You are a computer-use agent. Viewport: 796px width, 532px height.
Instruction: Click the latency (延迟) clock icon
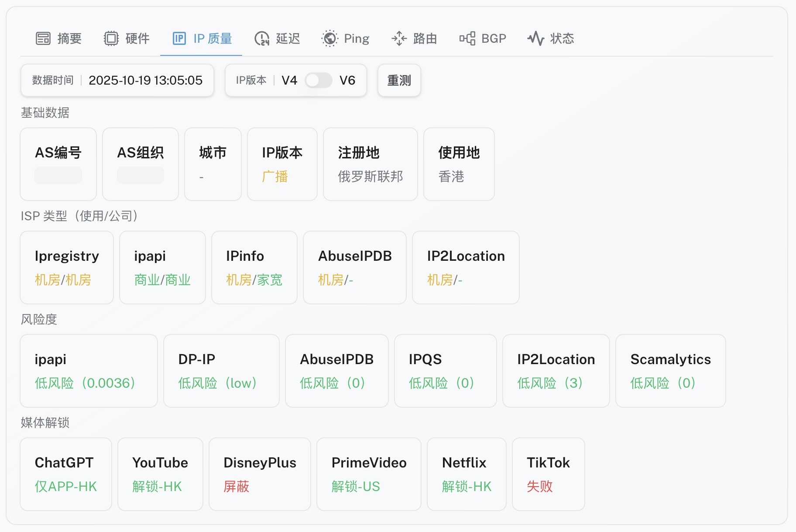[262, 38]
